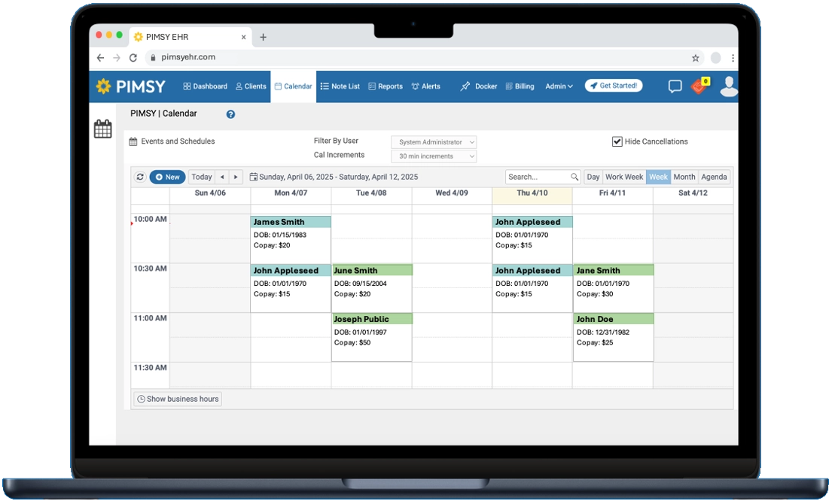This screenshot has height=504, width=832.
Task: Open the calendar help question mark icon
Action: coord(230,114)
